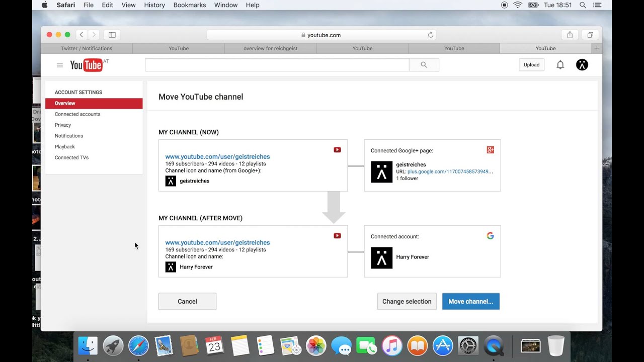Open iTunes in the Dock
The height and width of the screenshot is (362, 644).
(392, 346)
